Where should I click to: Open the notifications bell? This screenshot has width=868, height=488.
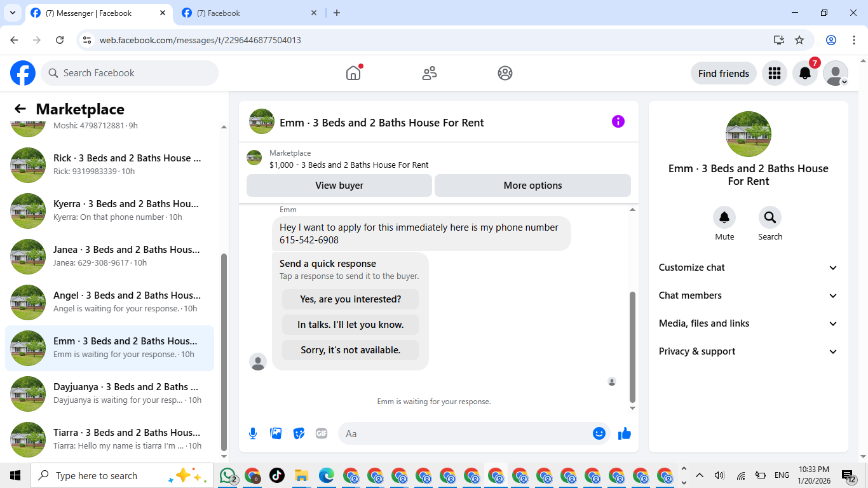(805, 73)
